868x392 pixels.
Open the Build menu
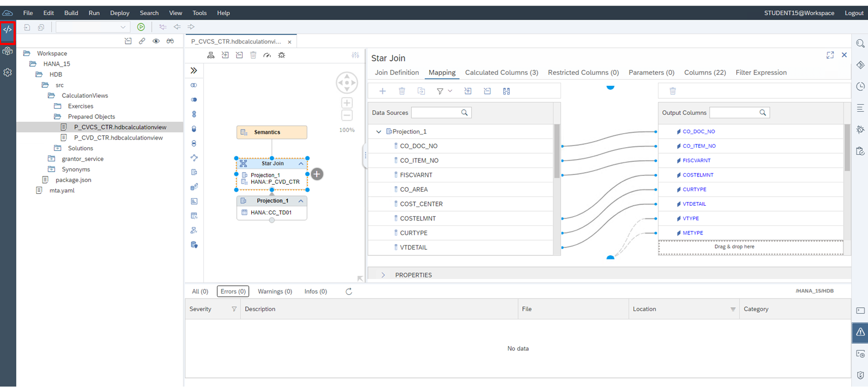click(x=71, y=13)
